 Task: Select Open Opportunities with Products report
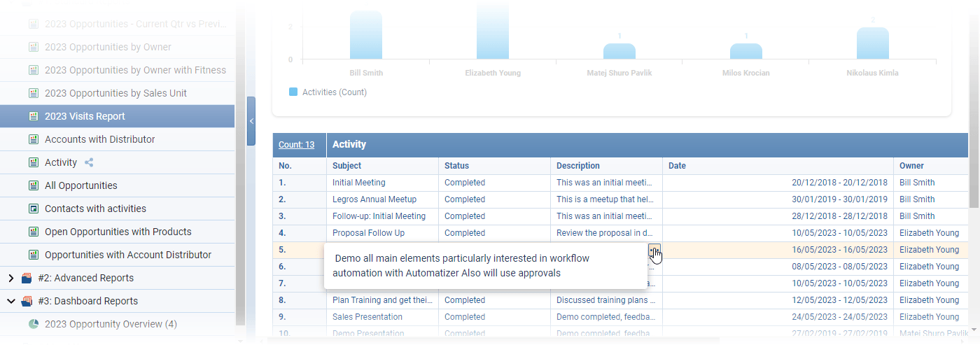pos(118,232)
